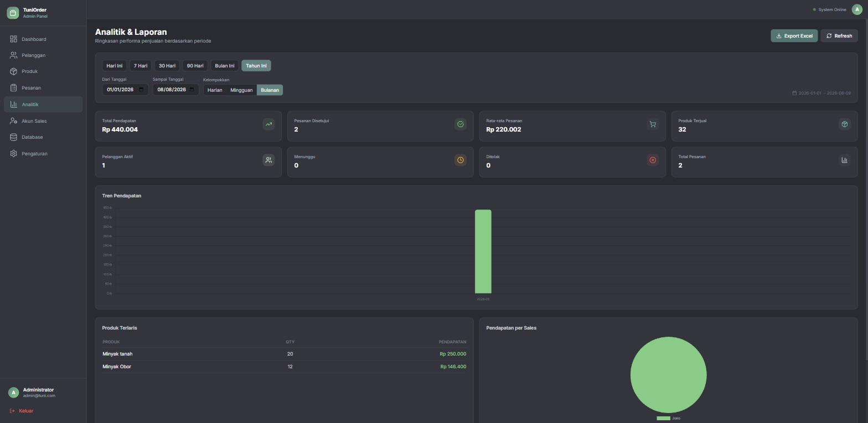
Task: Click the cart icon on Rata-rata Pesanan card
Action: point(653,124)
